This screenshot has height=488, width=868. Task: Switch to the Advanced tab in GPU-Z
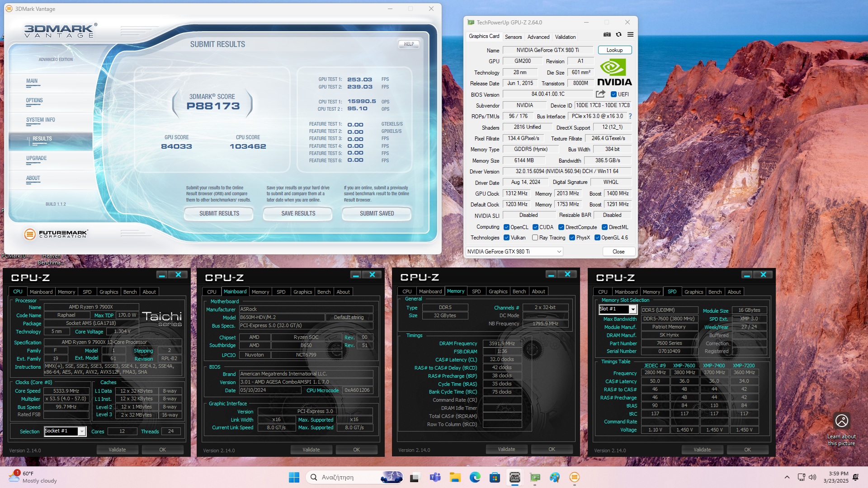[538, 37]
